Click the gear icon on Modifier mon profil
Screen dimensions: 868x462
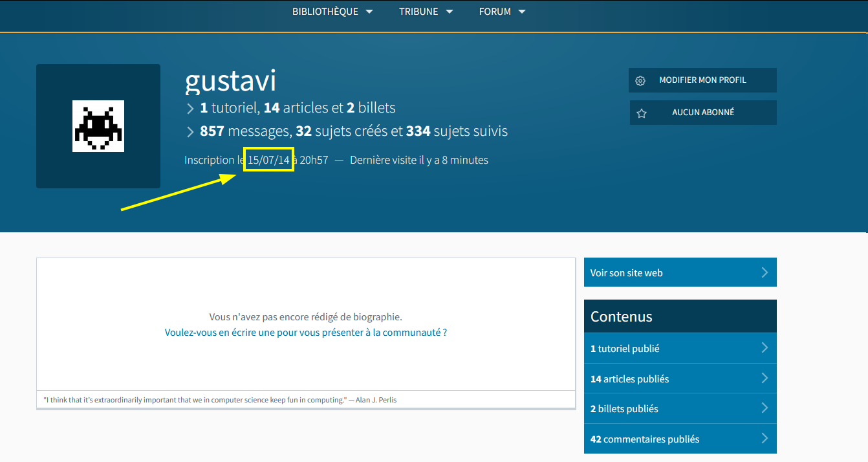click(640, 81)
